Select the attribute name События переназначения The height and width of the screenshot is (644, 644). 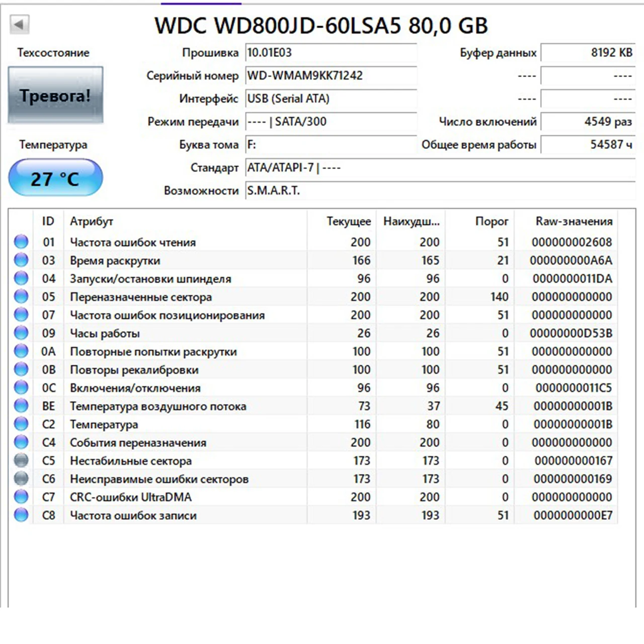138,443
